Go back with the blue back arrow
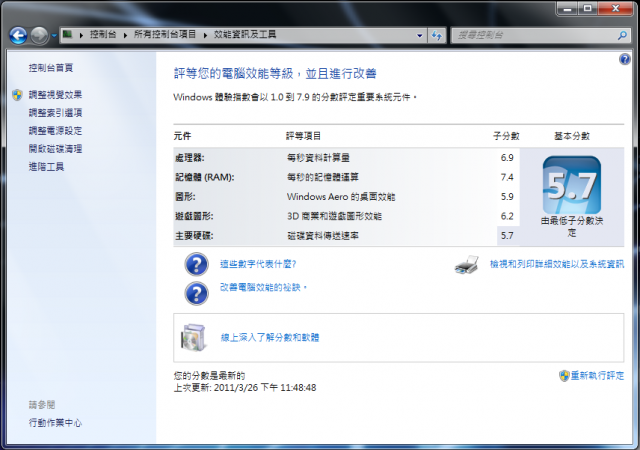This screenshot has width=640, height=450. [18, 36]
